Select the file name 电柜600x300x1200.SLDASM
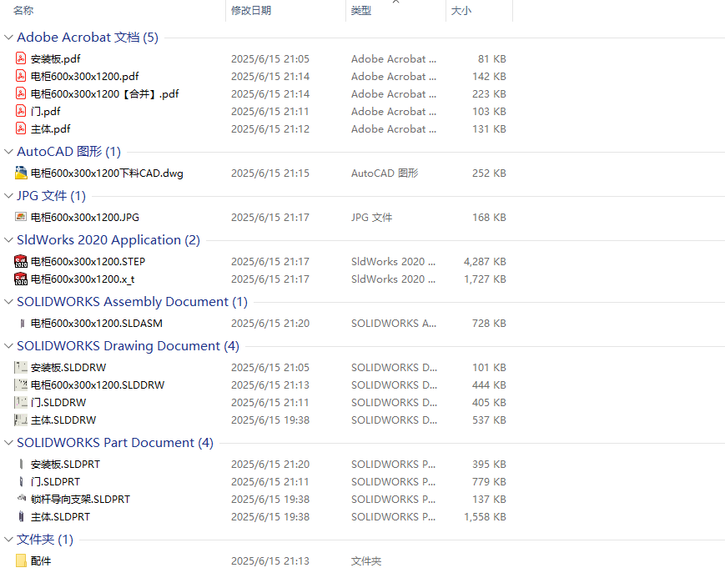The width and height of the screenshot is (725, 588). click(x=96, y=323)
